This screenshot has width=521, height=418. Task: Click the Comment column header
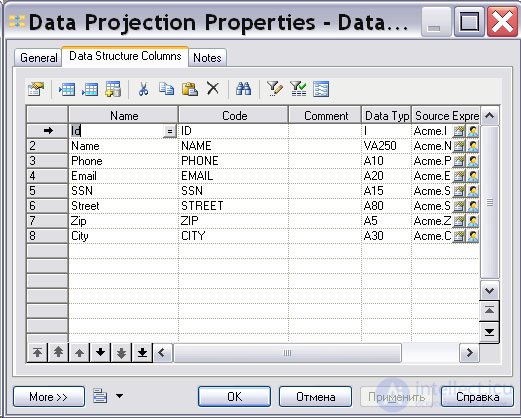point(325,115)
